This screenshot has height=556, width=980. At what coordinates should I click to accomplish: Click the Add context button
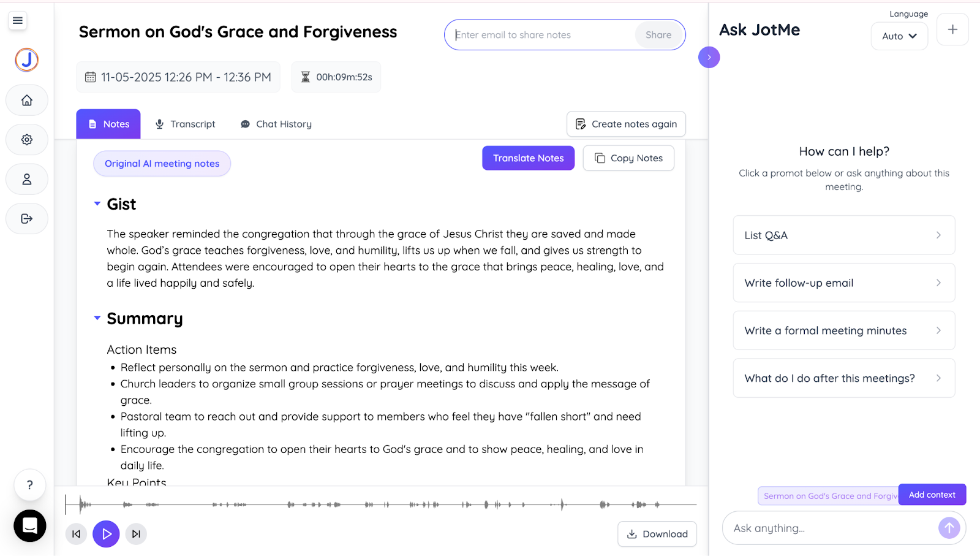click(932, 495)
